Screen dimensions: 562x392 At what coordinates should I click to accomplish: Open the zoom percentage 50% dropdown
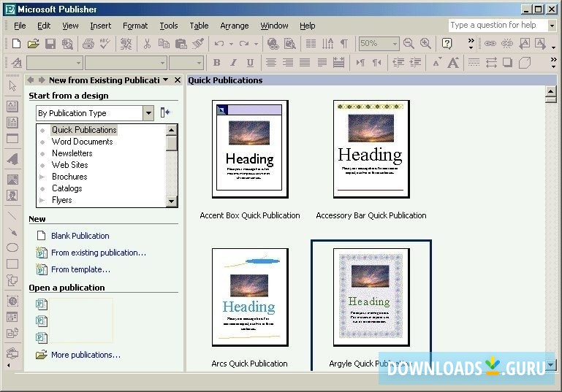tap(395, 44)
